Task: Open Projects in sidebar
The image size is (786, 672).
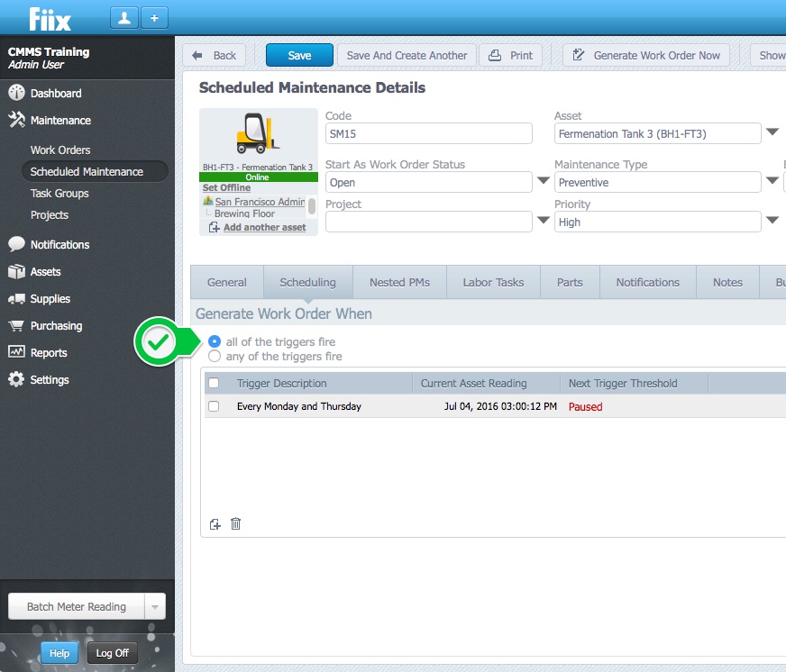Action: (49, 214)
